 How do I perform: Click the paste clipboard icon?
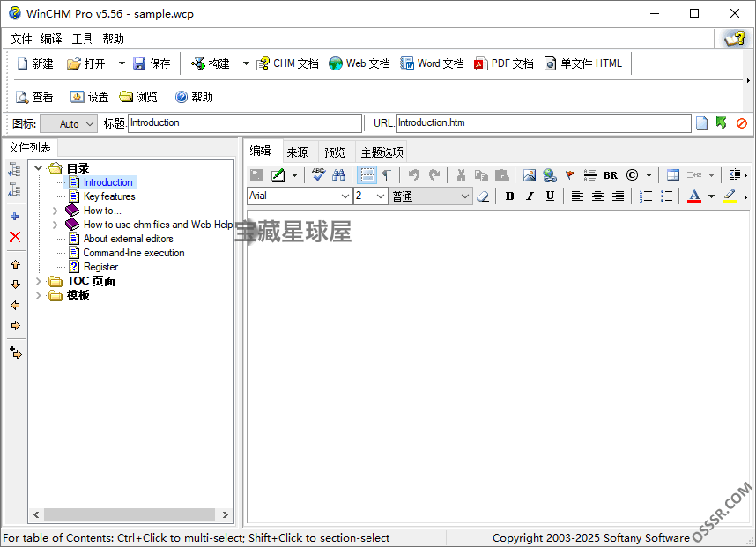click(502, 174)
